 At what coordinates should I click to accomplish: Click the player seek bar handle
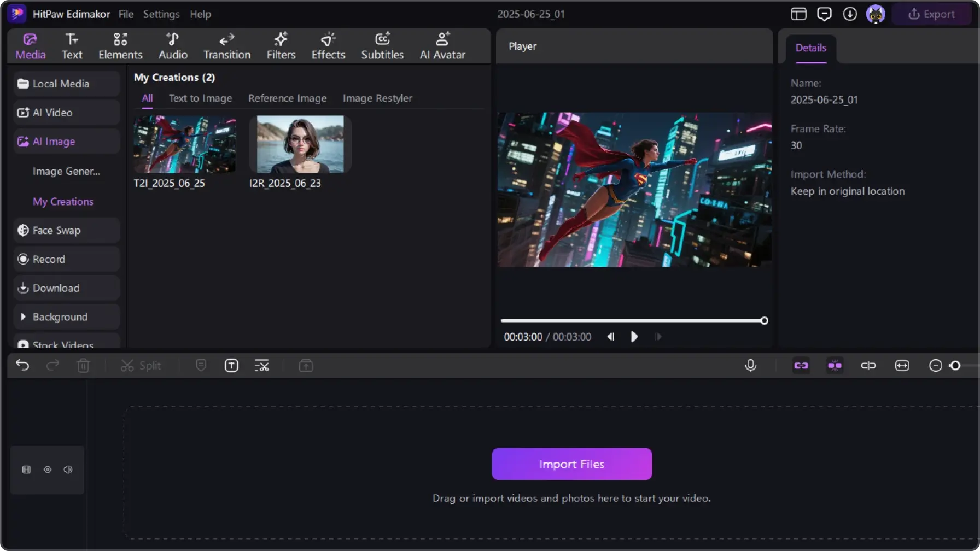point(764,321)
